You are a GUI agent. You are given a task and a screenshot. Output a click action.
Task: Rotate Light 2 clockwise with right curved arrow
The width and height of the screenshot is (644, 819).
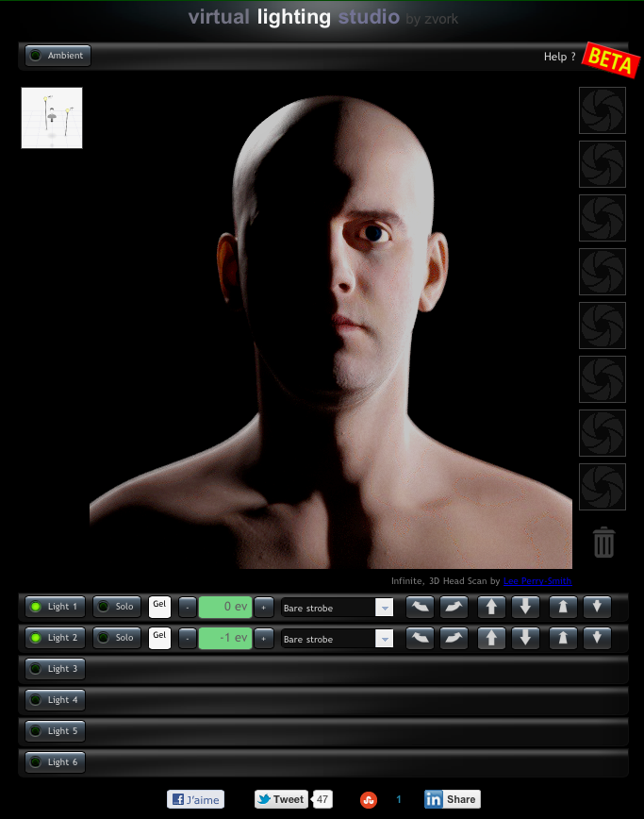click(x=454, y=638)
